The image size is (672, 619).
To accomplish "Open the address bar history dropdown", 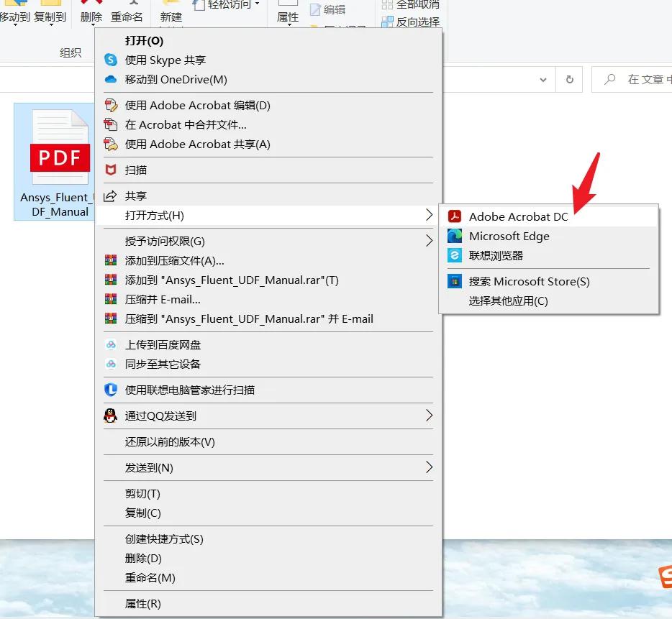I will point(543,80).
